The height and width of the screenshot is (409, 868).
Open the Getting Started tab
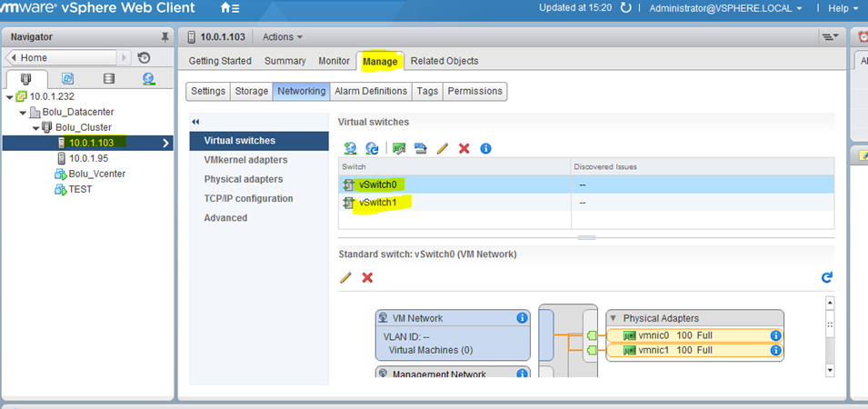point(220,61)
